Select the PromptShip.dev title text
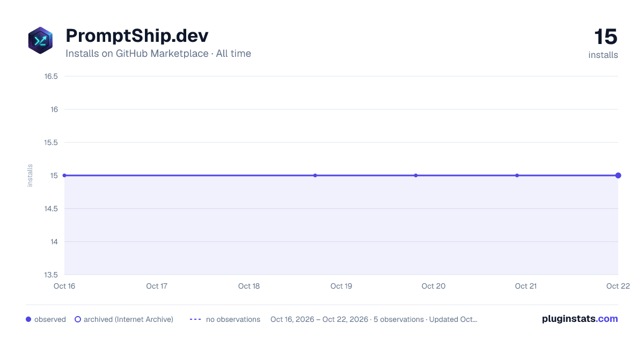The image size is (644, 338). click(x=137, y=35)
